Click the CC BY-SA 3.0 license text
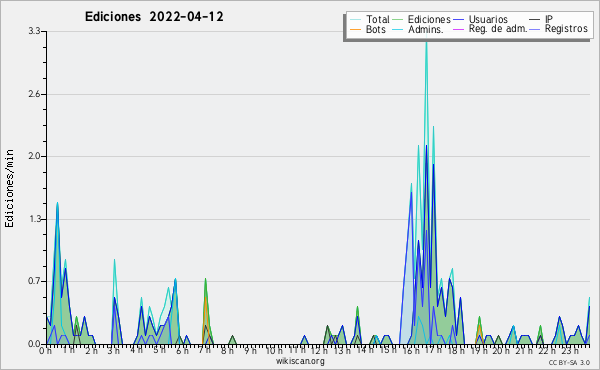 click(x=569, y=362)
